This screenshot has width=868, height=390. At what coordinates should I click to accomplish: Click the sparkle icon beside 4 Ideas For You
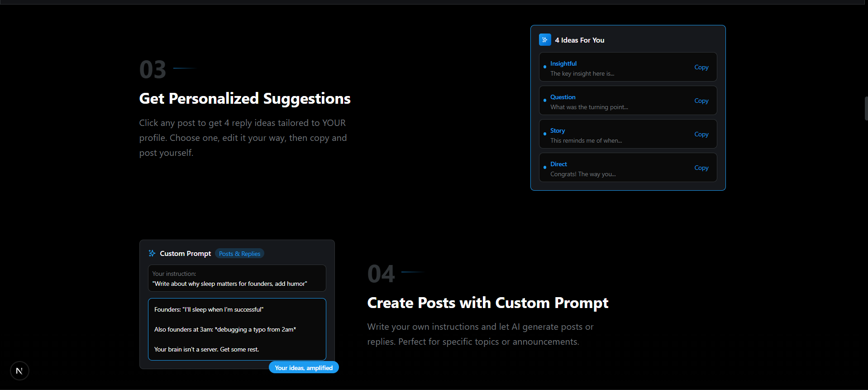(x=545, y=40)
